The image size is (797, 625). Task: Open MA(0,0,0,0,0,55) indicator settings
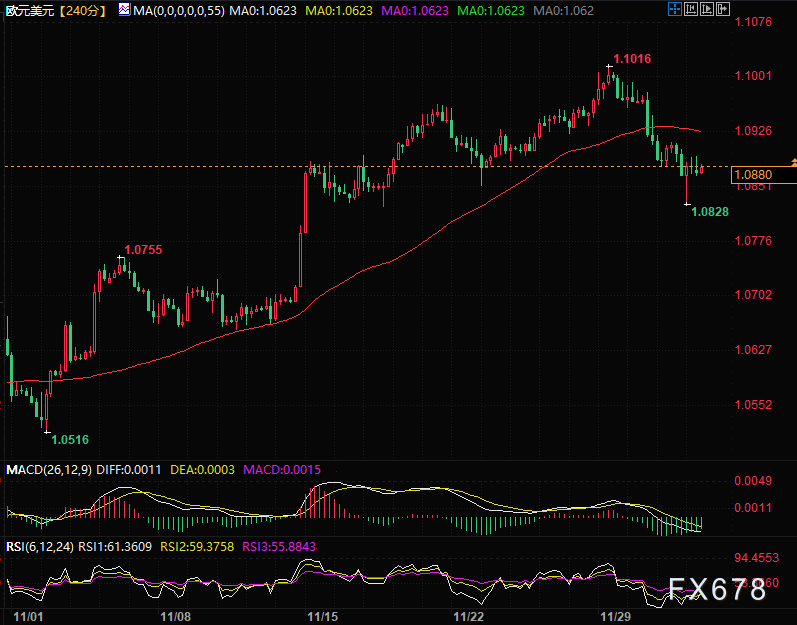pyautogui.click(x=178, y=10)
